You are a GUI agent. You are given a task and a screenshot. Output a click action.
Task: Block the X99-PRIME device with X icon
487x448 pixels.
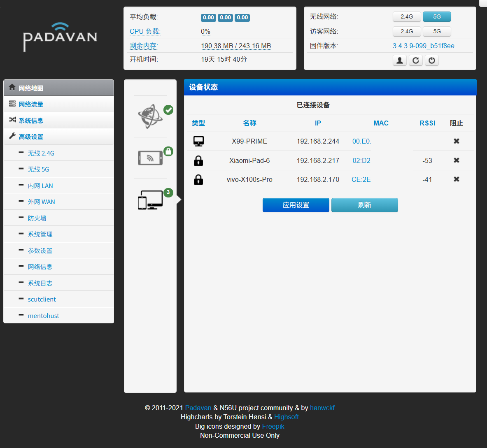[x=456, y=141]
